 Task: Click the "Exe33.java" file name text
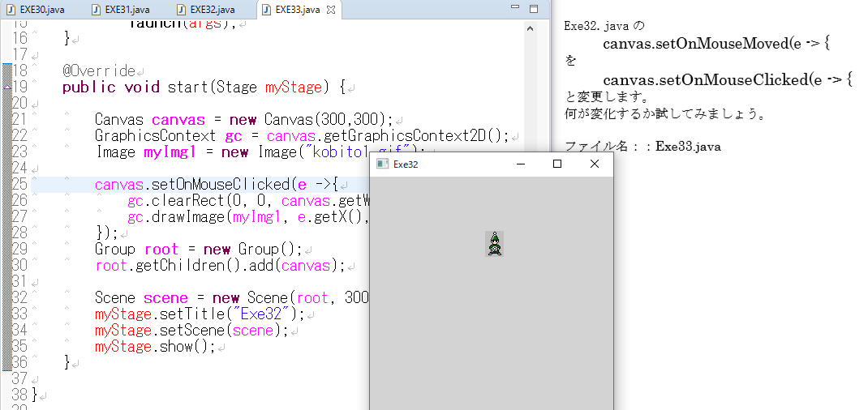click(688, 147)
